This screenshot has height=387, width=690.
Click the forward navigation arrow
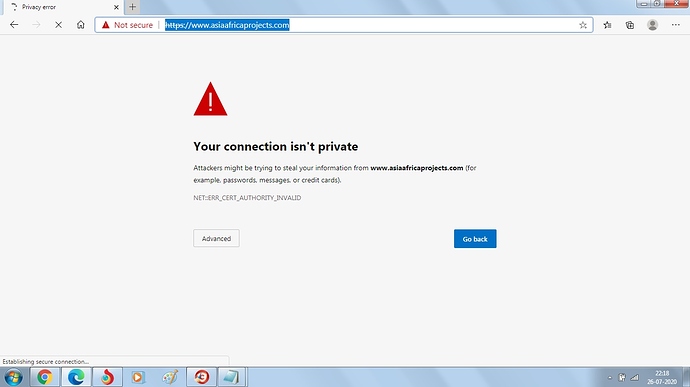click(36, 25)
